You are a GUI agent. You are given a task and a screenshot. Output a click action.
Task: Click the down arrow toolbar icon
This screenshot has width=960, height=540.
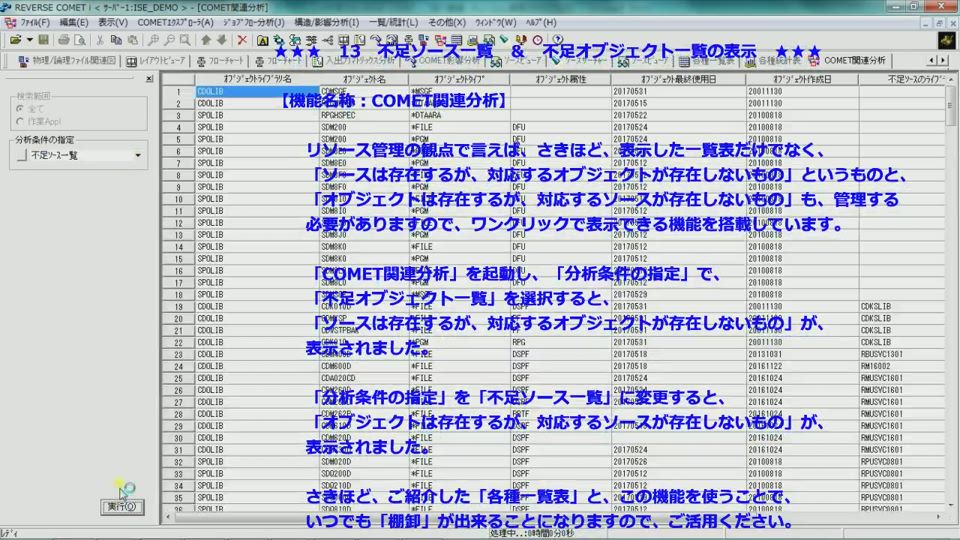click(221, 40)
